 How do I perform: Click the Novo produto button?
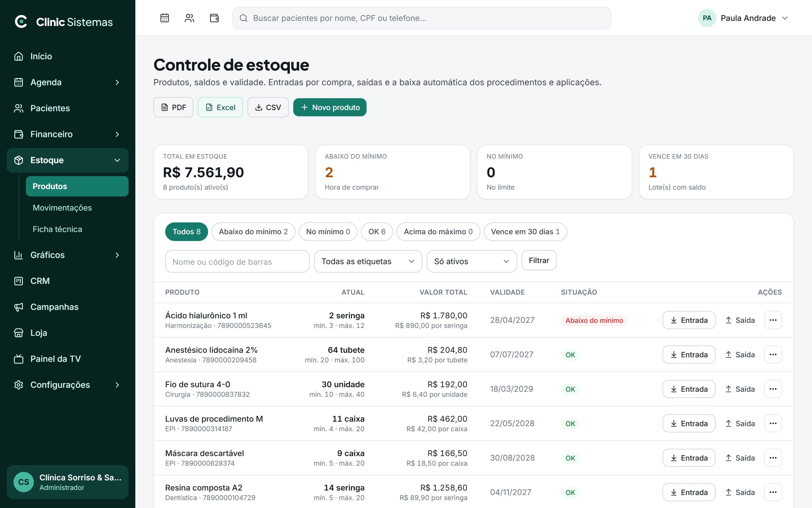click(330, 107)
